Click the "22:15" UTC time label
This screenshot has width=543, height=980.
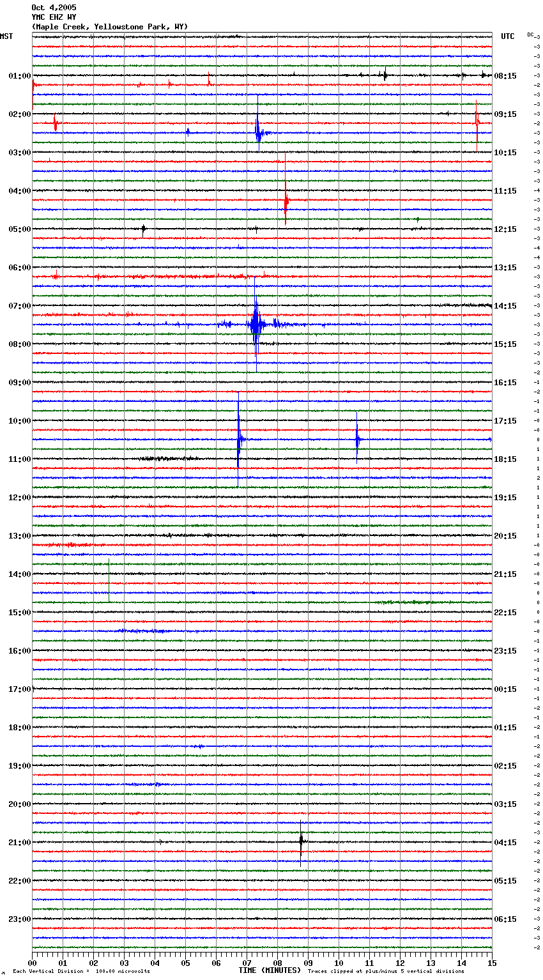(x=505, y=613)
